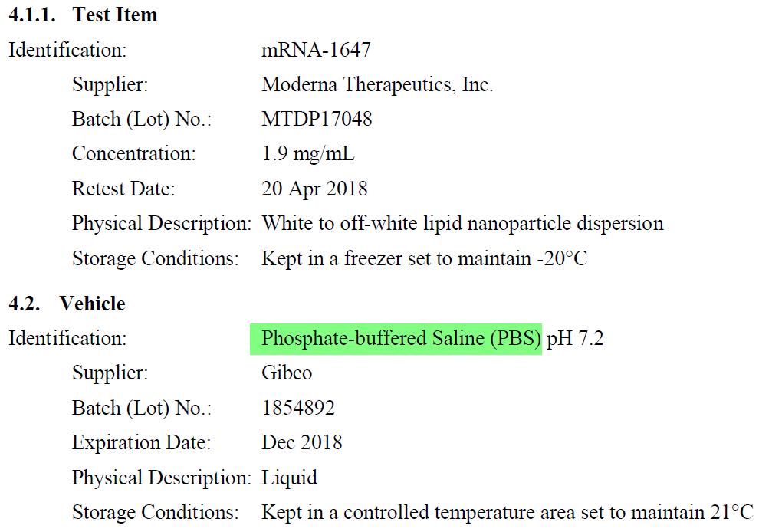The width and height of the screenshot is (759, 532).
Task: Click Moderna Therapeutics, Inc. supplier text
Action: 377,85
